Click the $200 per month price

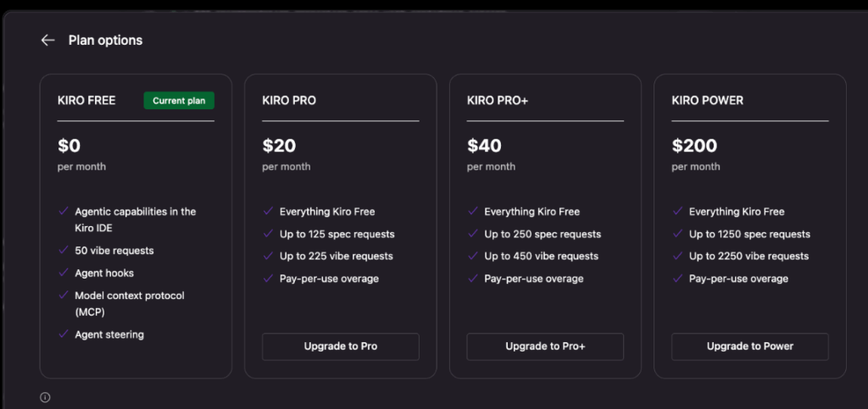[696, 153]
